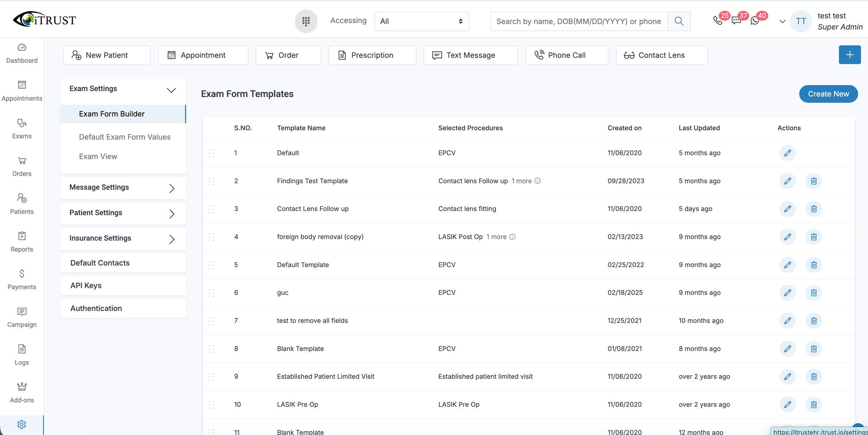Open the Accessing location dropdown

[421, 21]
